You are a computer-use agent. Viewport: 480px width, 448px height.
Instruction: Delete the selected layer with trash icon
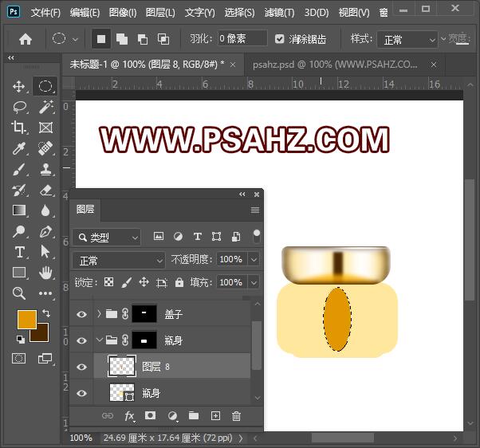pyautogui.click(x=236, y=416)
